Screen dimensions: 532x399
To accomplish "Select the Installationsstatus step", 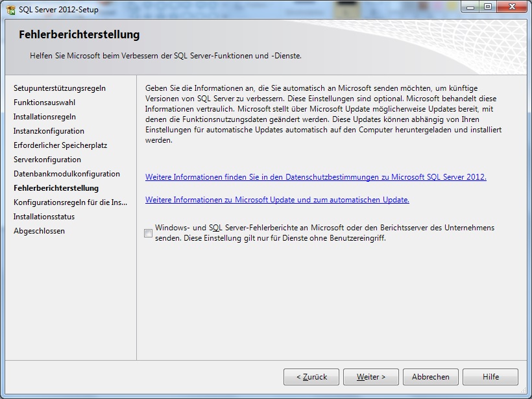I will [x=44, y=217].
